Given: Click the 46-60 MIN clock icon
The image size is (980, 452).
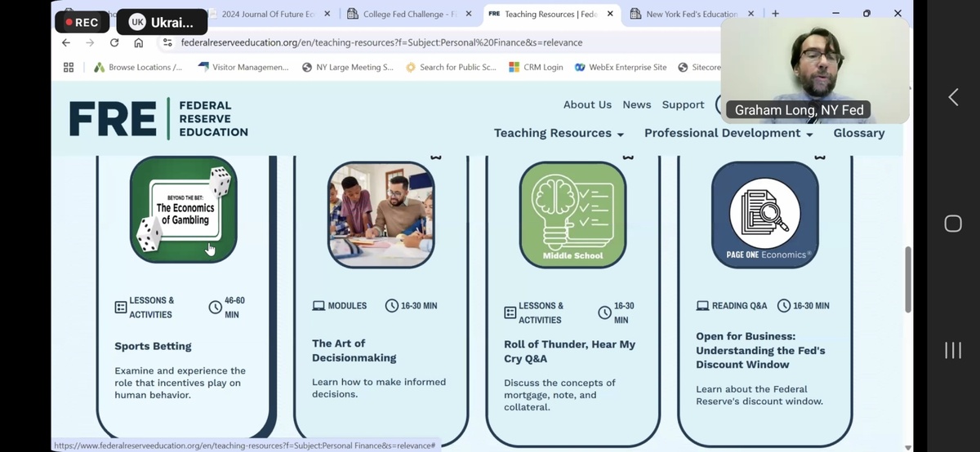Looking at the screenshot, I should 216,308.
